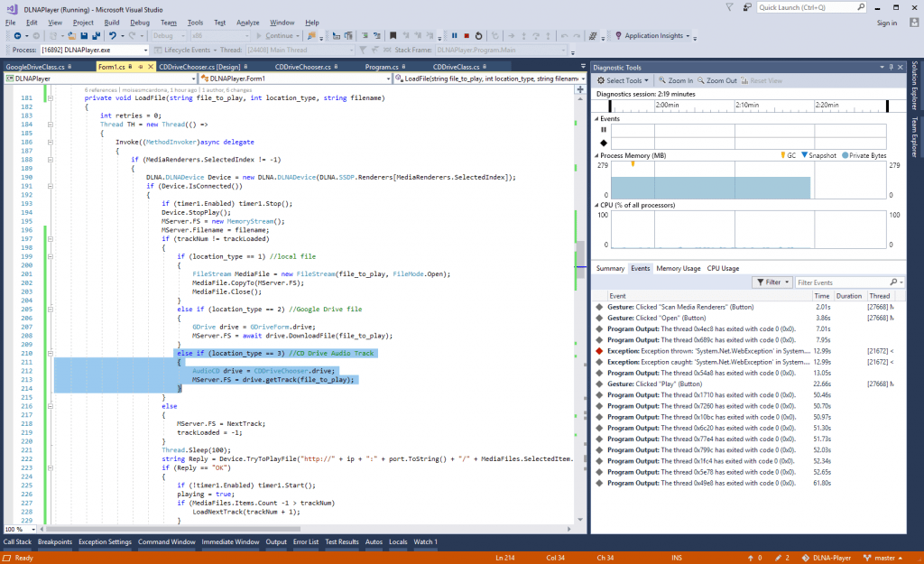Collapse the Process Memory graph section
924x564 pixels.
point(596,155)
